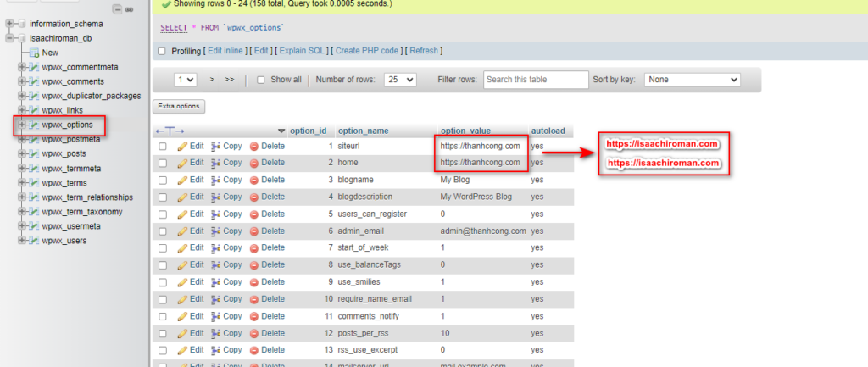This screenshot has height=367, width=868.
Task: Sort by the option_id column header
Action: (309, 131)
